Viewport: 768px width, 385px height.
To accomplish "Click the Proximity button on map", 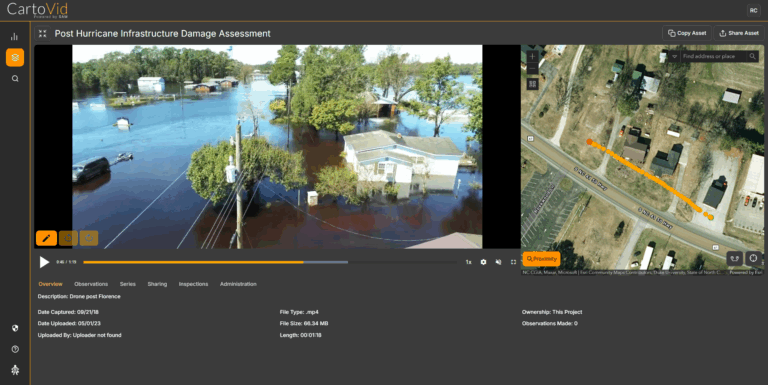I will [x=541, y=259].
